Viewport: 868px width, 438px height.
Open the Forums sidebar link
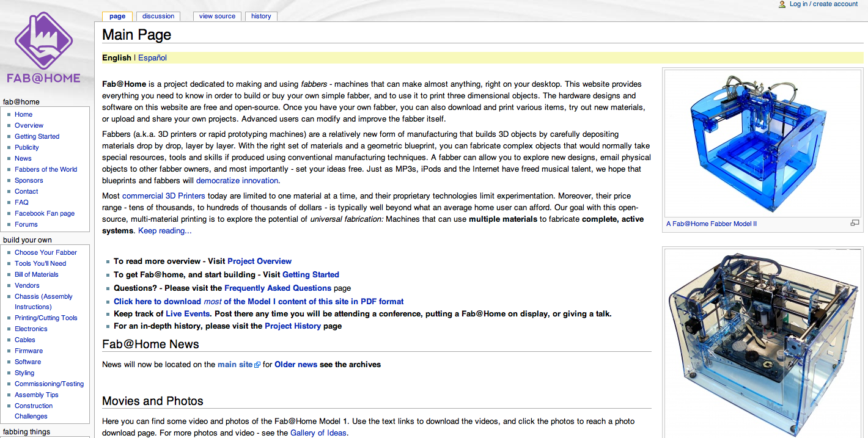point(26,224)
